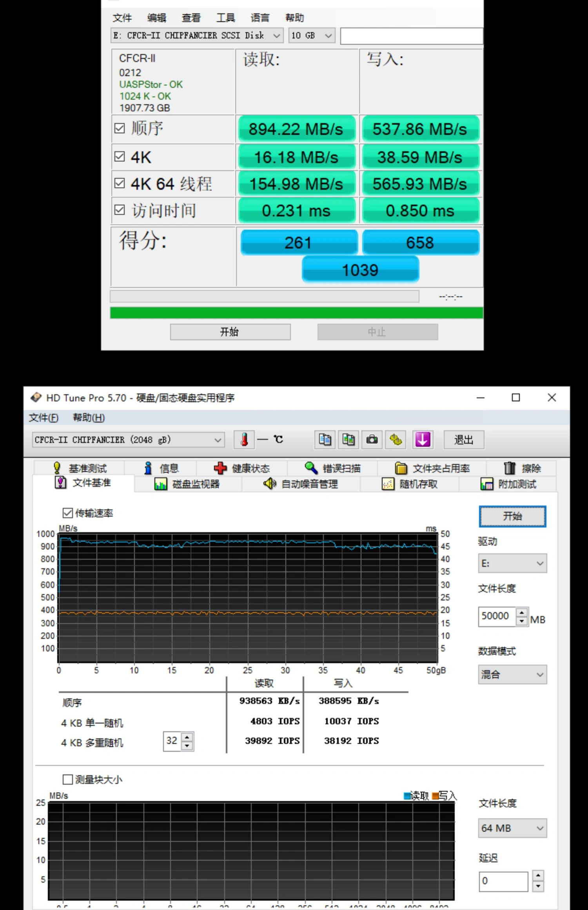Image resolution: width=588 pixels, height=910 pixels.
Task: Toggle the 4K test checkbox
Action: (120, 157)
